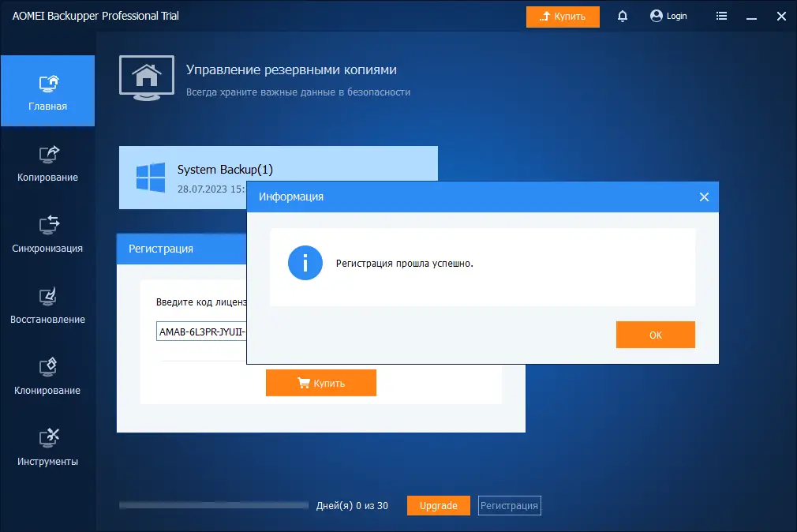This screenshot has width=797, height=532.
Task: Click the Login account icon
Action: click(x=668, y=17)
